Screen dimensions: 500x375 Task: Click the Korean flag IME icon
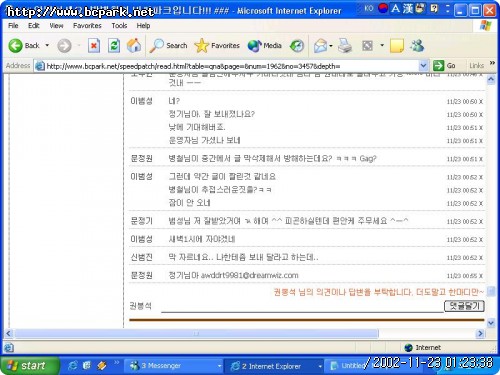[383, 8]
